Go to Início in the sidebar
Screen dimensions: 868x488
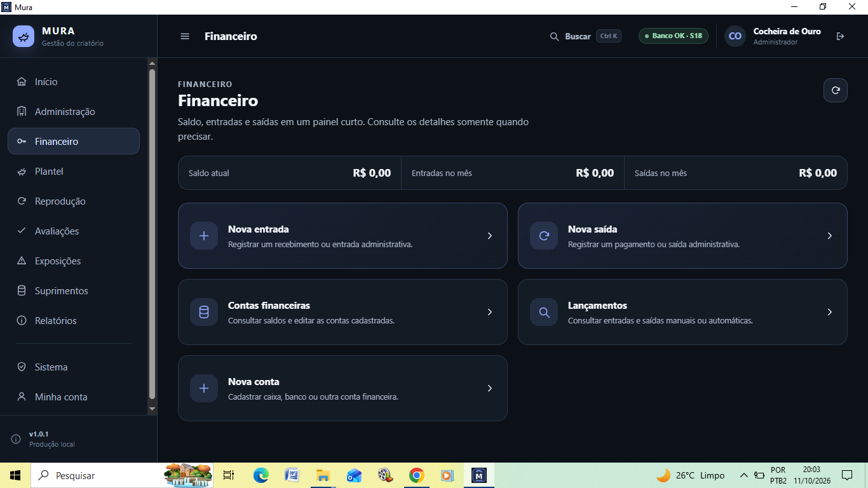click(74, 81)
